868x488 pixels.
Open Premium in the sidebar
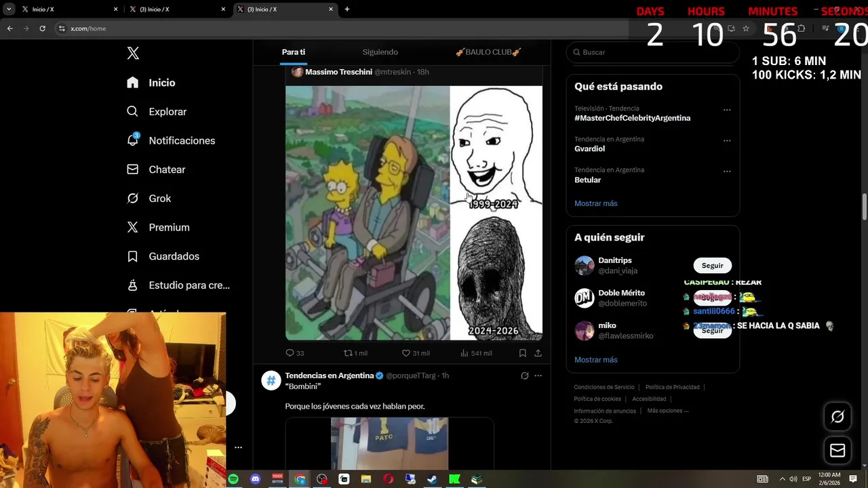tap(158, 228)
